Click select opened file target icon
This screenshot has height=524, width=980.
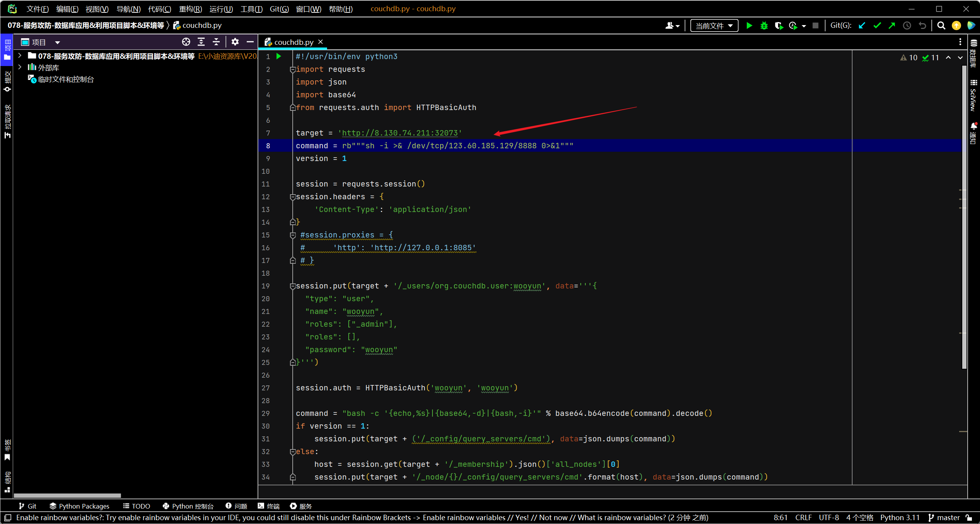186,42
